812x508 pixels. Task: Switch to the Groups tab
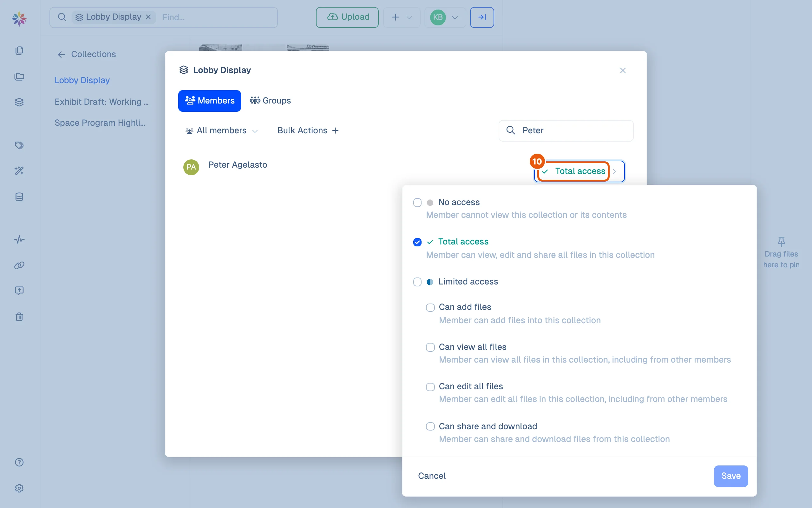coord(271,101)
